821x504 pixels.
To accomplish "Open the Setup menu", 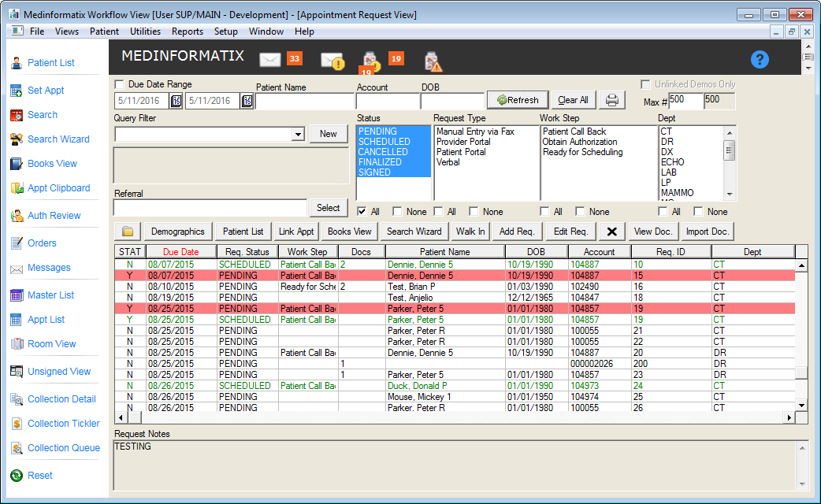I will pyautogui.click(x=225, y=31).
